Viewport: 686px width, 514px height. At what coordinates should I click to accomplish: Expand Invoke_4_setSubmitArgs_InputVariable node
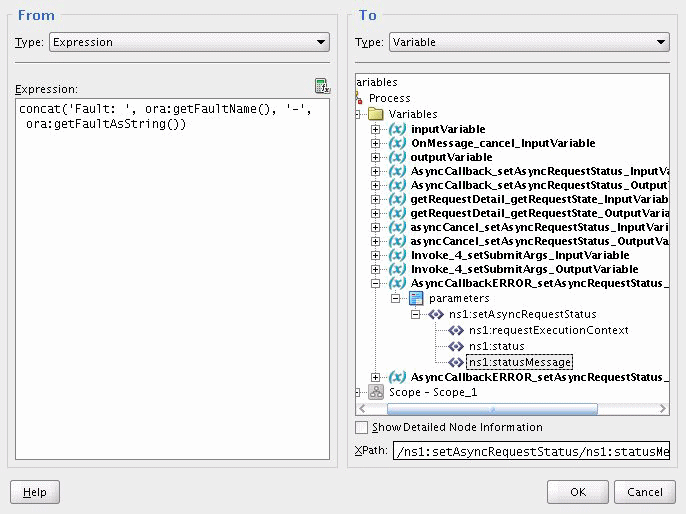click(375, 255)
